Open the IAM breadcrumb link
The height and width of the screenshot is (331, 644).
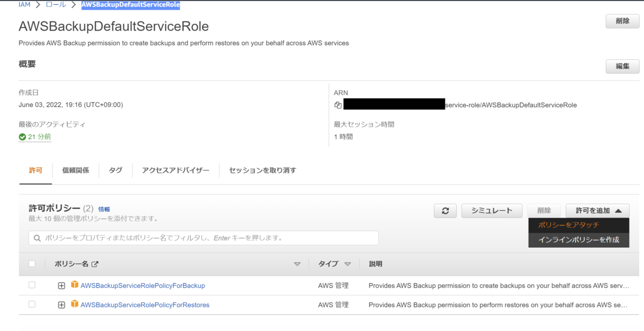pyautogui.click(x=25, y=5)
